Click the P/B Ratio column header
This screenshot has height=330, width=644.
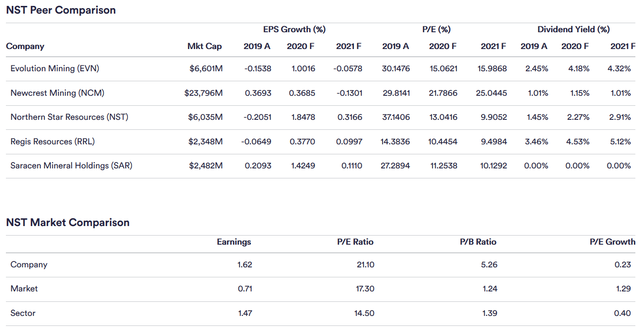[x=478, y=242]
